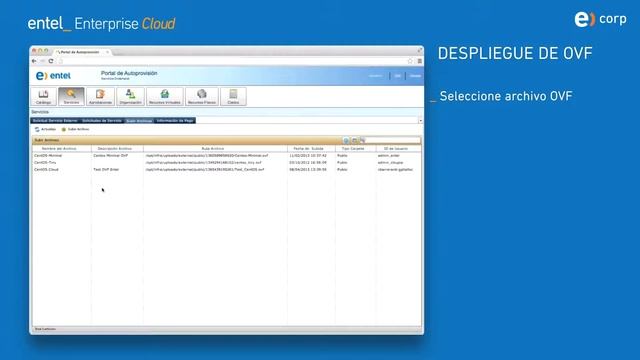Switch to Solicitud Servicio Externo tab
640x360 pixels.
click(55, 120)
